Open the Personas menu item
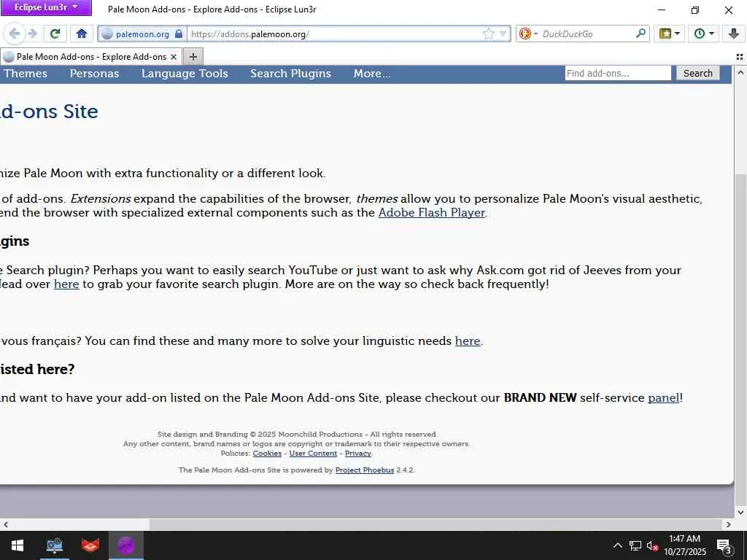This screenshot has height=560, width=747. coord(94,74)
